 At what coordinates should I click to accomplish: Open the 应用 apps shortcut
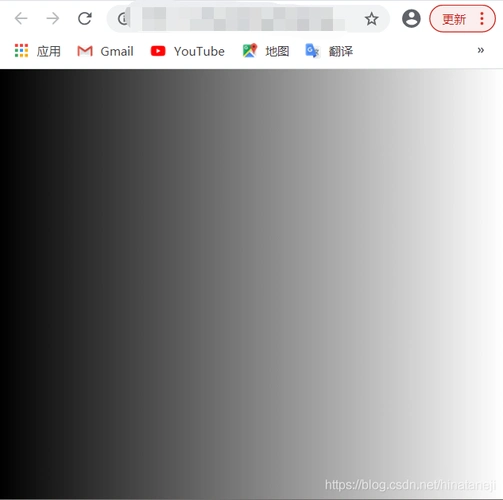point(38,51)
